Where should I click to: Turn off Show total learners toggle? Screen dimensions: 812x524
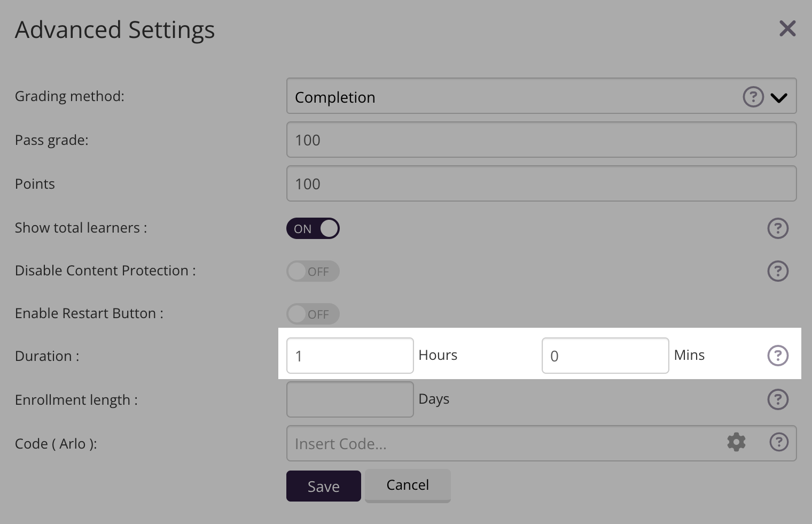click(313, 228)
